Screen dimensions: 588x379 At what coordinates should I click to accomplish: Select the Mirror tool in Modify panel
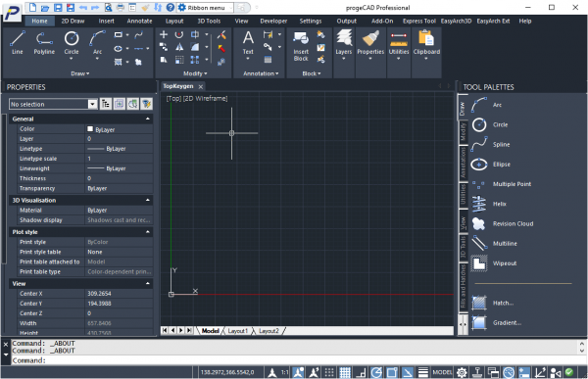(x=179, y=47)
